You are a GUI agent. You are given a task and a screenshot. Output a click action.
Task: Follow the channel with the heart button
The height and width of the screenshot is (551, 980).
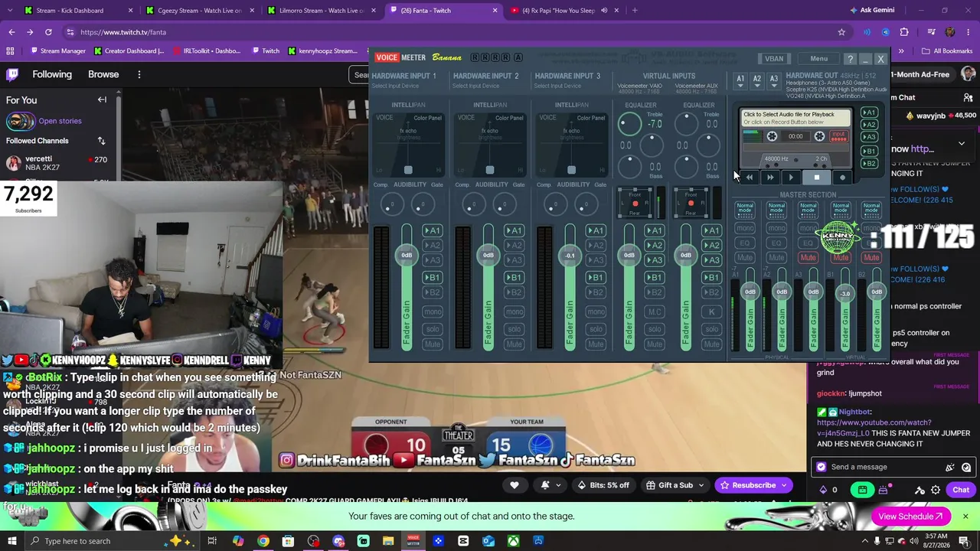pyautogui.click(x=514, y=485)
